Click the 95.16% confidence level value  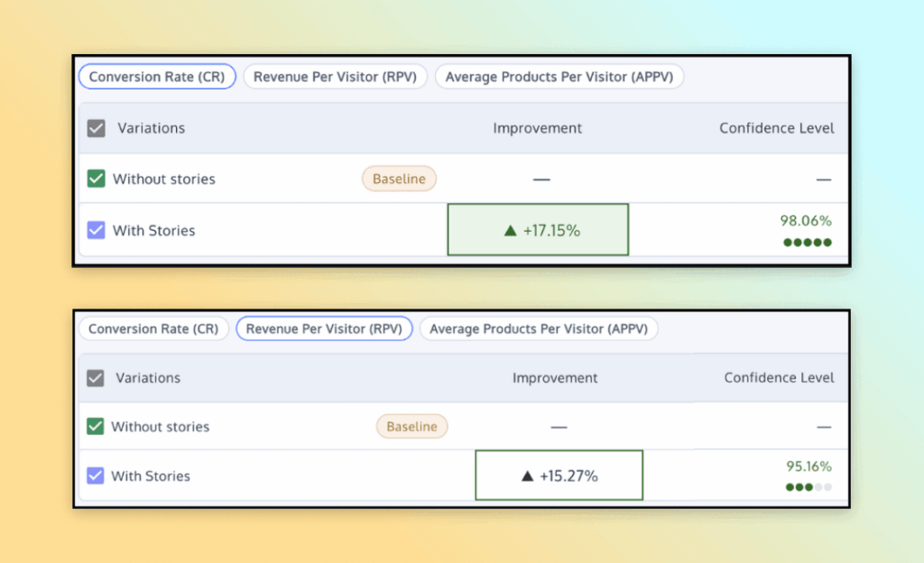(808, 466)
